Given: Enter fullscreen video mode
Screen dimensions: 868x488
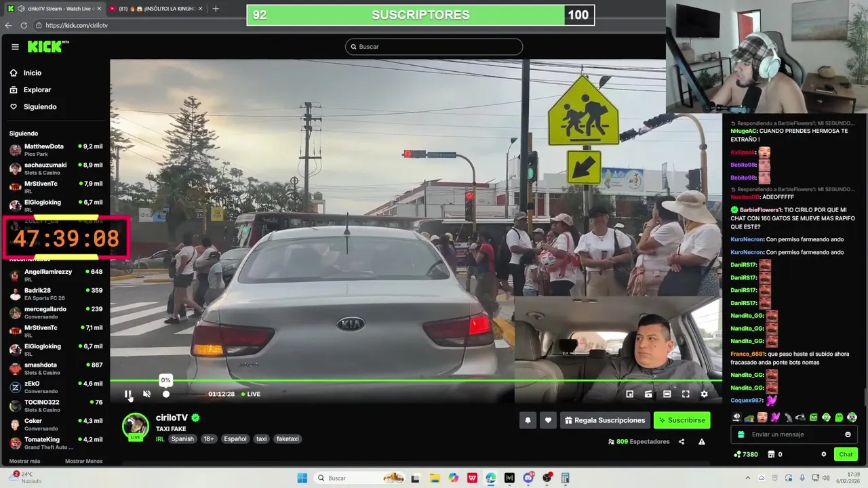Looking at the screenshot, I should coord(686,394).
